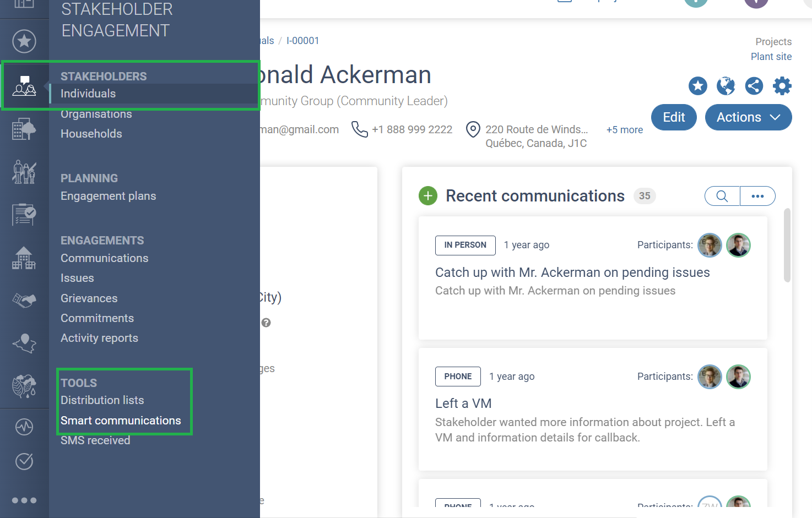The image size is (812, 518).
Task: Open the checkmark circle sidebar icon
Action: 24,461
